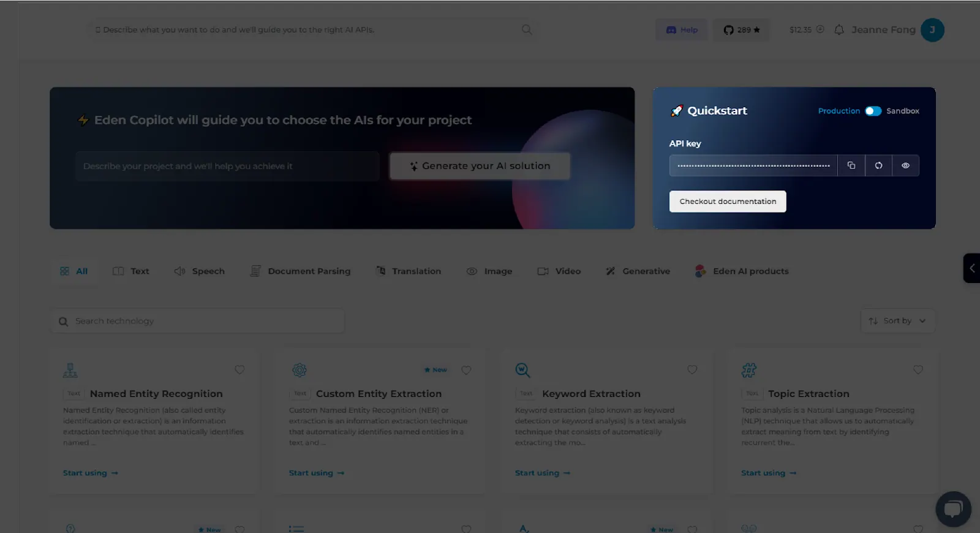Favorite Named Entity Recognition with heart icon
The width and height of the screenshot is (980, 533).
[239, 369]
